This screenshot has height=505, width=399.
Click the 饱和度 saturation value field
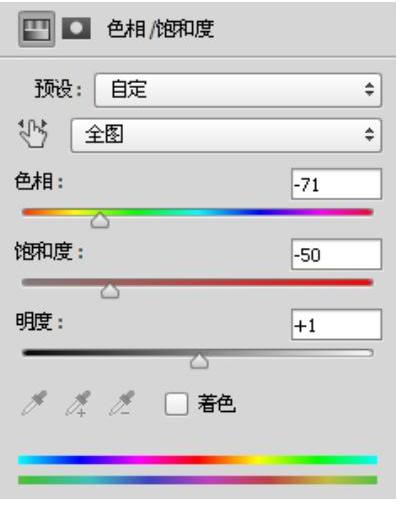coord(336,254)
